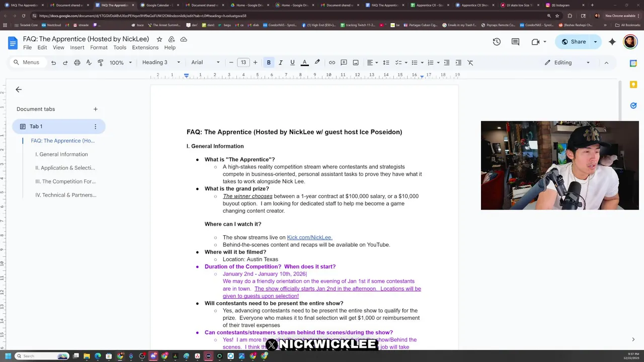
Task: Undo the last edit
Action: point(53,62)
